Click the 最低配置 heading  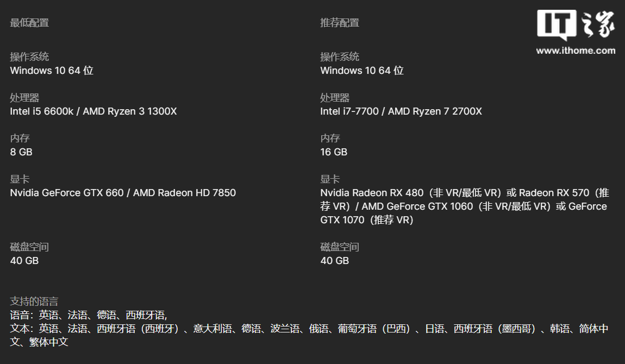tap(29, 23)
